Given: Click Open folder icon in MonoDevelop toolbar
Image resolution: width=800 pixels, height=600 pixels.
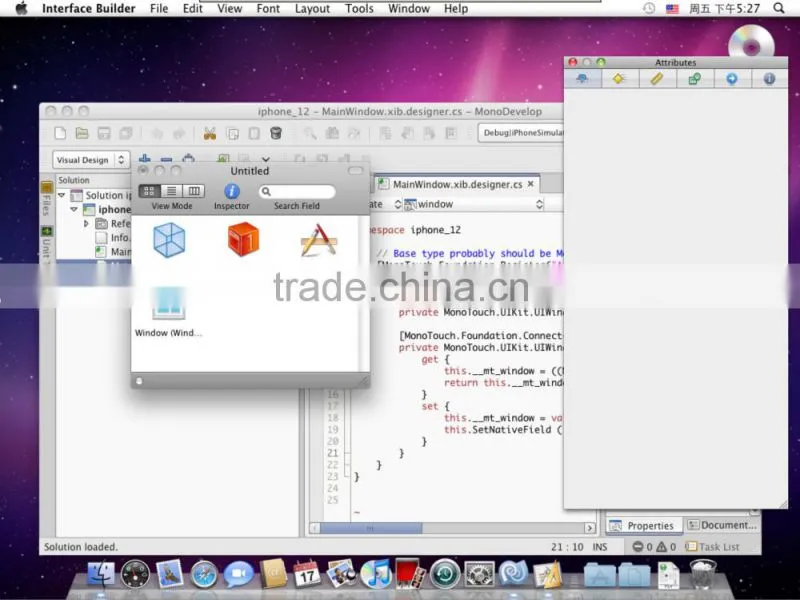Looking at the screenshot, I should (x=82, y=133).
